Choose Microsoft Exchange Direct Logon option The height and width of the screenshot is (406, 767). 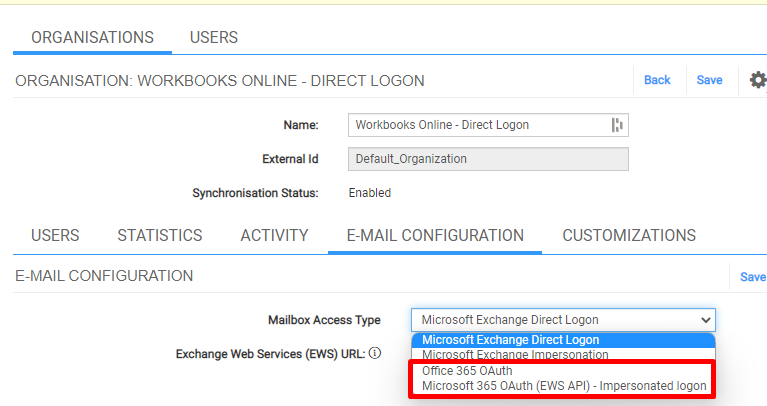(x=564, y=339)
